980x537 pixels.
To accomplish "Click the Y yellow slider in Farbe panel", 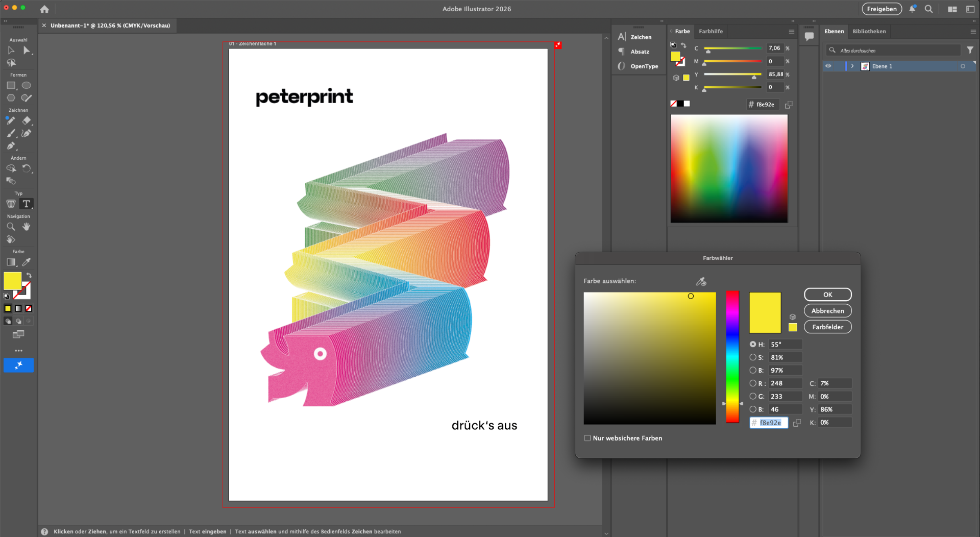I will [732, 75].
